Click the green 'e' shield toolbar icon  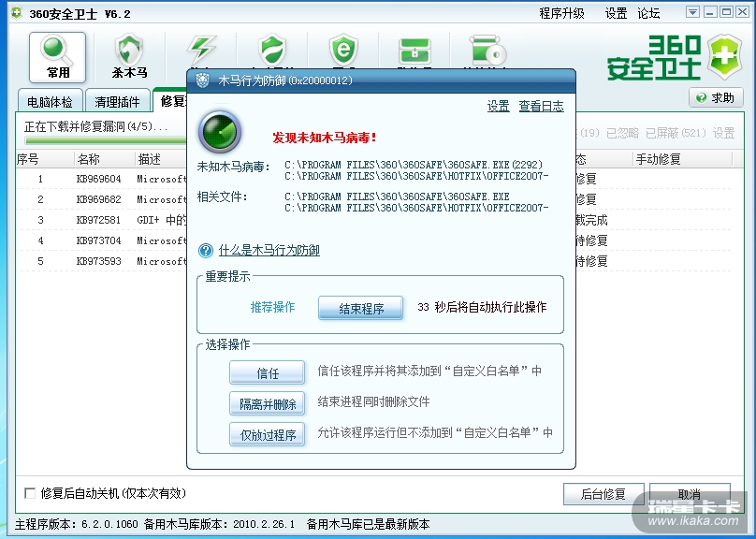(343, 51)
